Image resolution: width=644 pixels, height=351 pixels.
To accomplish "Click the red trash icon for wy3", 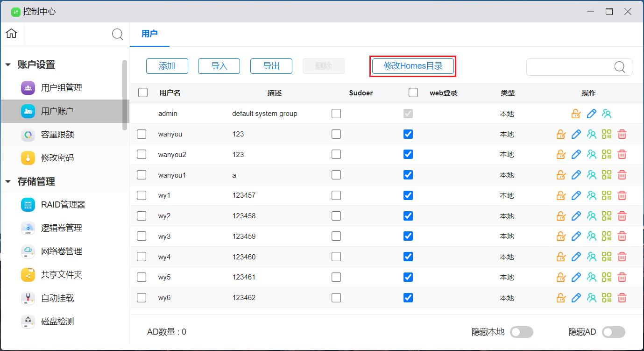I will tap(622, 236).
